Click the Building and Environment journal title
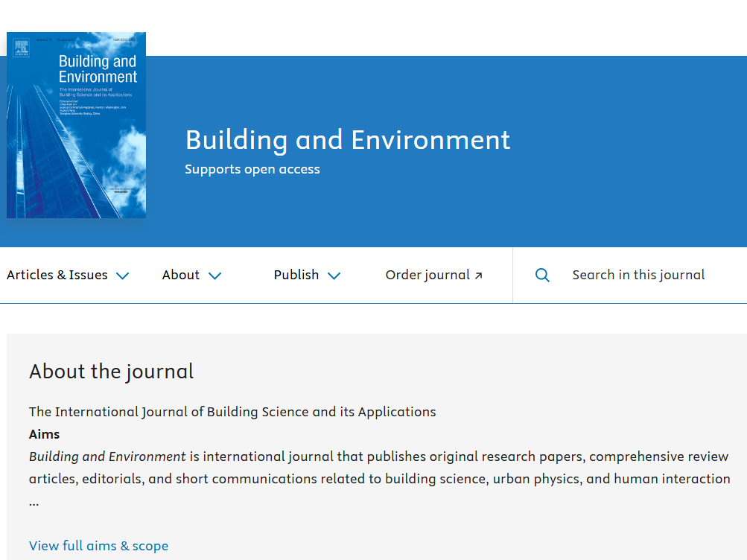The width and height of the screenshot is (747, 560). pyautogui.click(x=348, y=140)
